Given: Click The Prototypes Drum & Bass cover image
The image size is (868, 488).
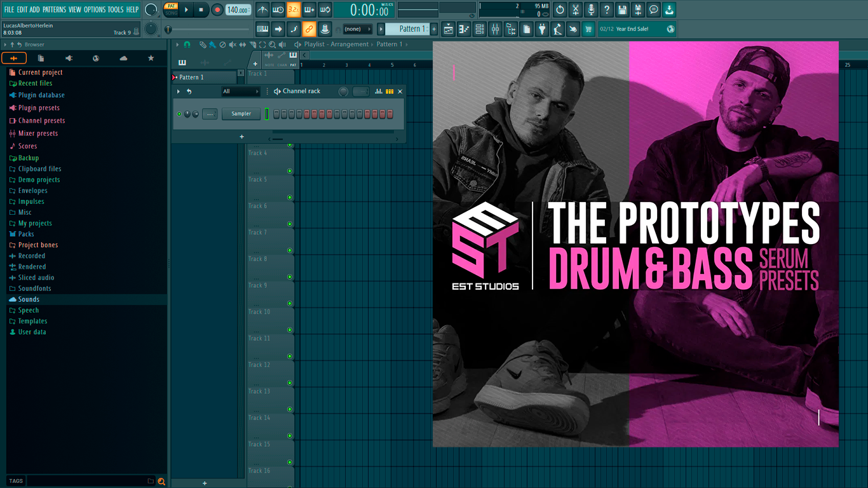Looking at the screenshot, I should coord(635,244).
